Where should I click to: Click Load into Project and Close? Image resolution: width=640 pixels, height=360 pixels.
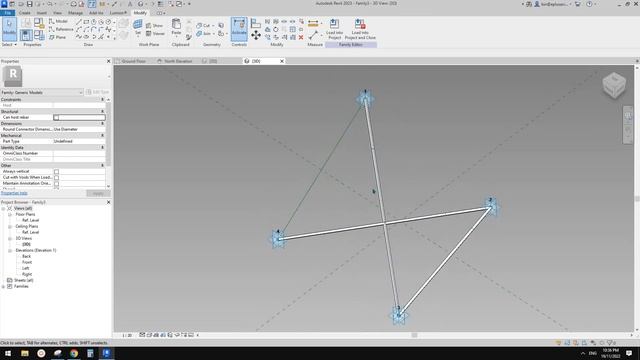click(360, 29)
